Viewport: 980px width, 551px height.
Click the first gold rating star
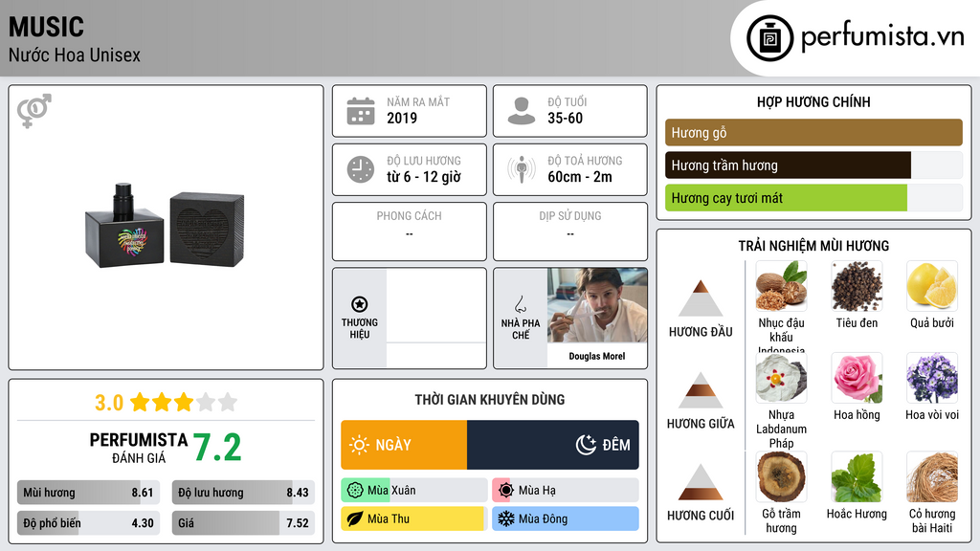point(140,402)
